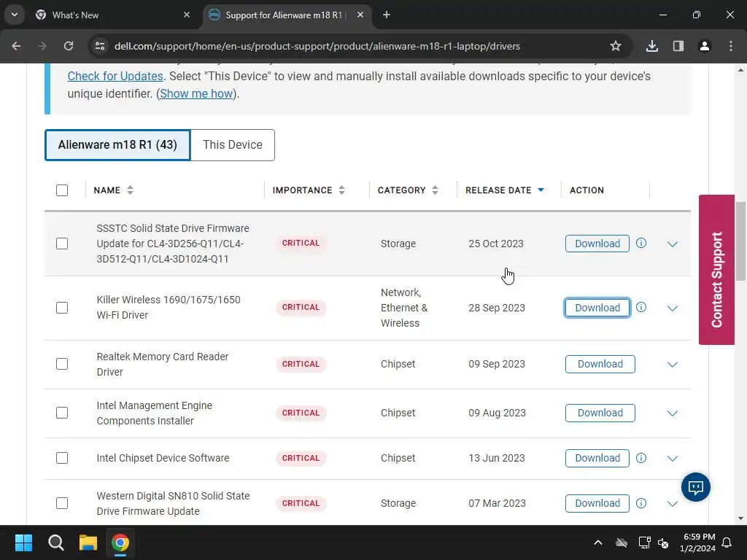Open Chrome profile icon
The image size is (747, 560).
[705, 46]
